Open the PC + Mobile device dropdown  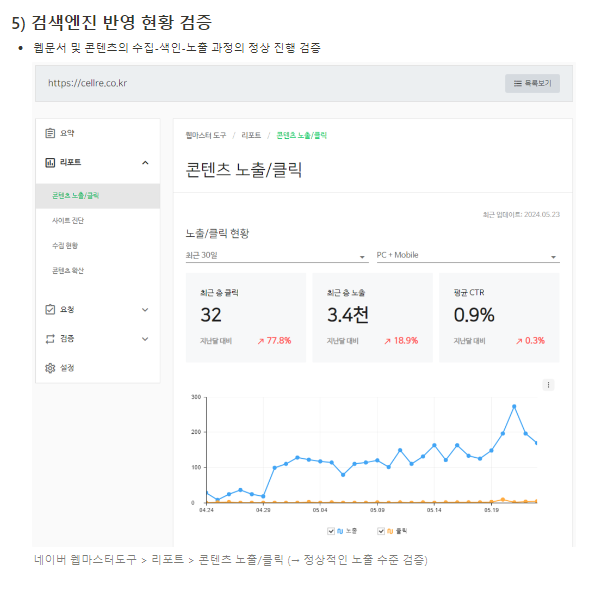coord(468,255)
